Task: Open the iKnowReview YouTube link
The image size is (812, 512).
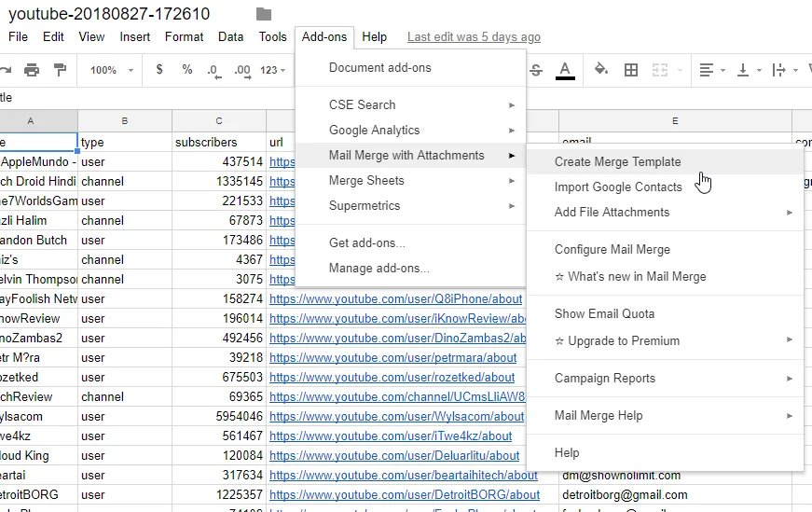Action: tap(398, 319)
